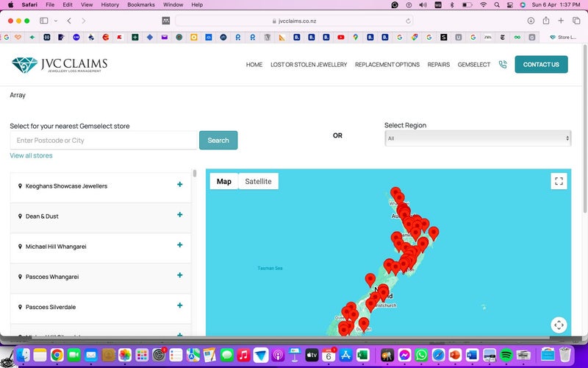Click the Safari share icon
The image size is (588, 368).
click(546, 21)
